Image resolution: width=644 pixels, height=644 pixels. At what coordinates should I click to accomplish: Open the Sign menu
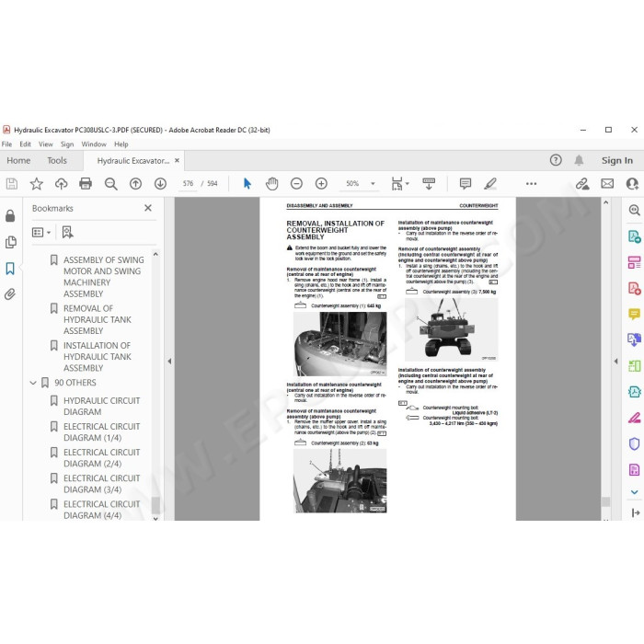click(67, 144)
